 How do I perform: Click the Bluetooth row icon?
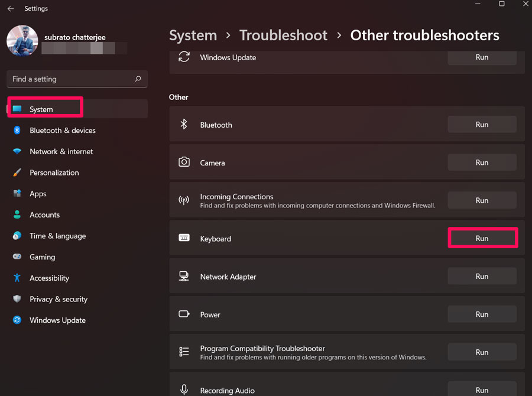point(184,124)
